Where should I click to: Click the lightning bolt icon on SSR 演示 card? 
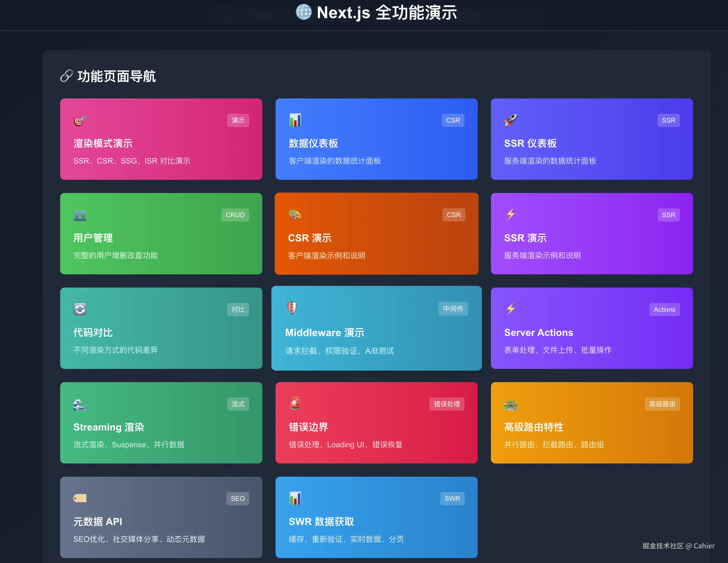[510, 214]
